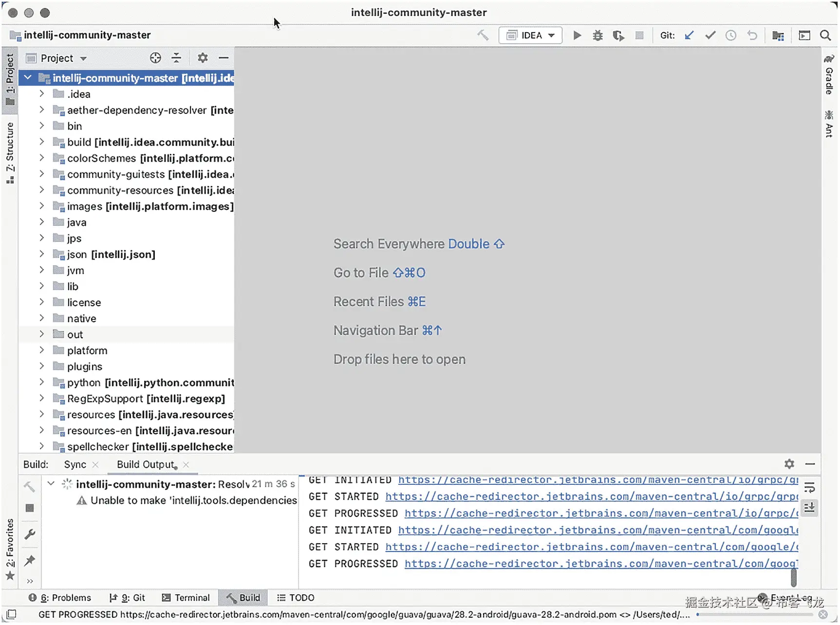Open the Build panel gear settings
Image resolution: width=840 pixels, height=625 pixels.
(789, 464)
